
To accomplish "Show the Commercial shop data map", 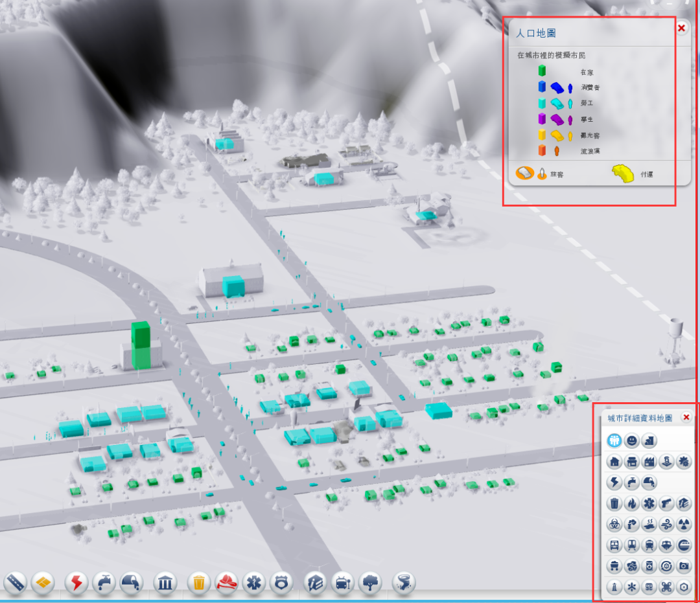I will click(x=632, y=462).
